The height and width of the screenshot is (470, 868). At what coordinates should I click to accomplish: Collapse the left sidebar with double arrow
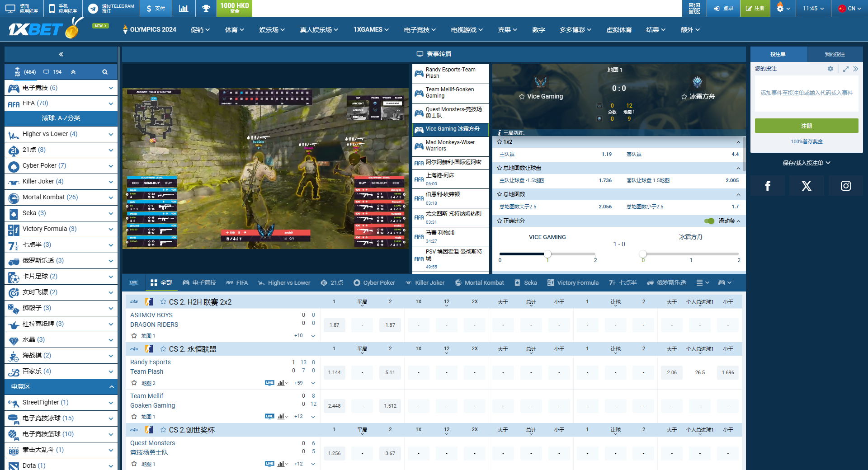click(x=61, y=54)
